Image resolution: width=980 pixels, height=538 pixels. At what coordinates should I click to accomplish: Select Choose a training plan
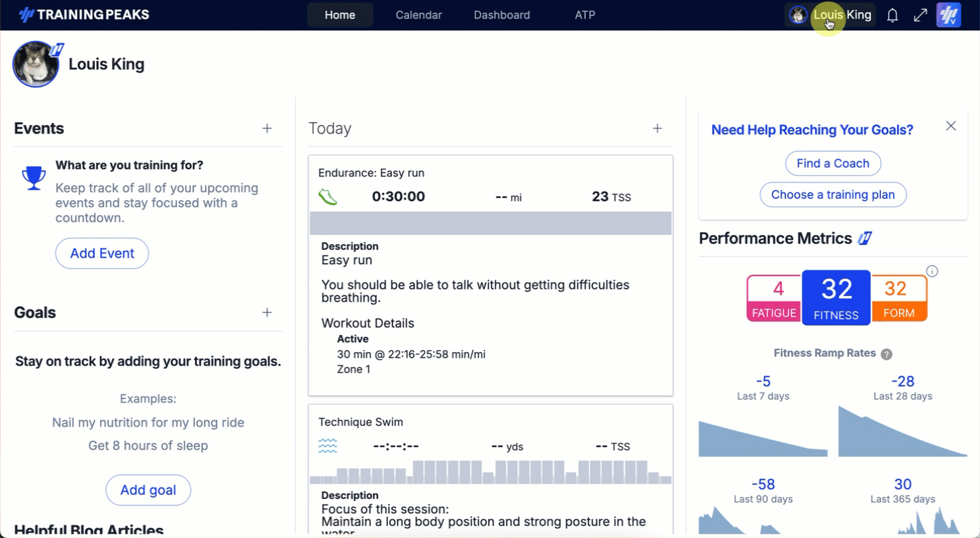(x=833, y=194)
